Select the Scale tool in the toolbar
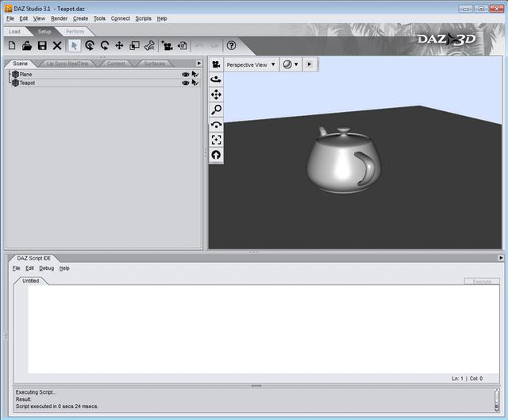 coord(134,46)
